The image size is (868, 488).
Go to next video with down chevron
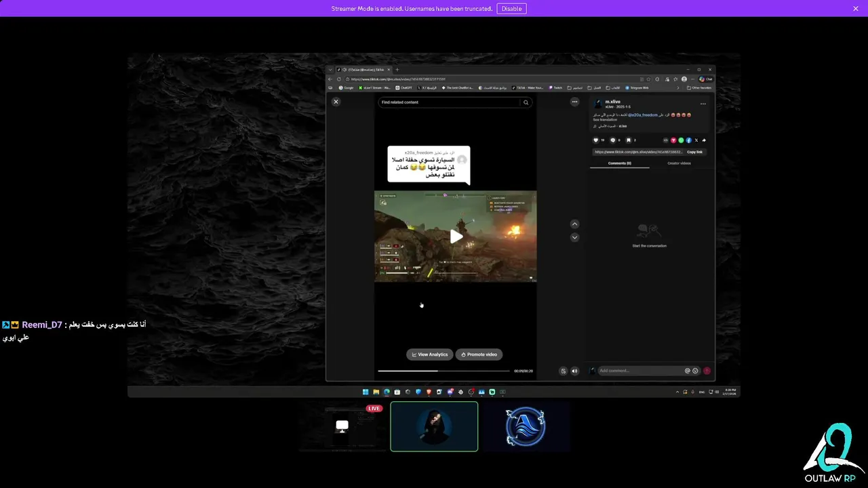pyautogui.click(x=574, y=237)
